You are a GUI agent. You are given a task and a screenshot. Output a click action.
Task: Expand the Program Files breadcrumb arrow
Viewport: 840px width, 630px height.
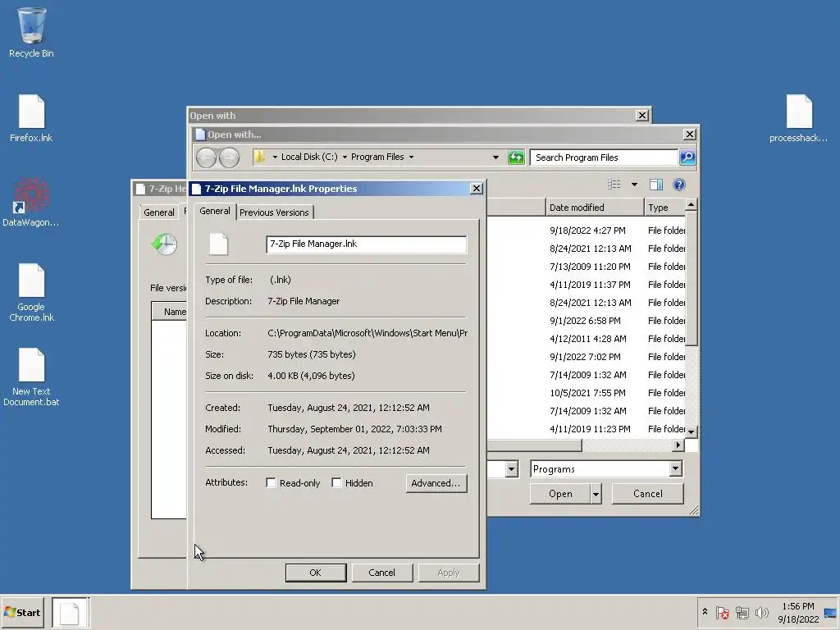click(412, 157)
